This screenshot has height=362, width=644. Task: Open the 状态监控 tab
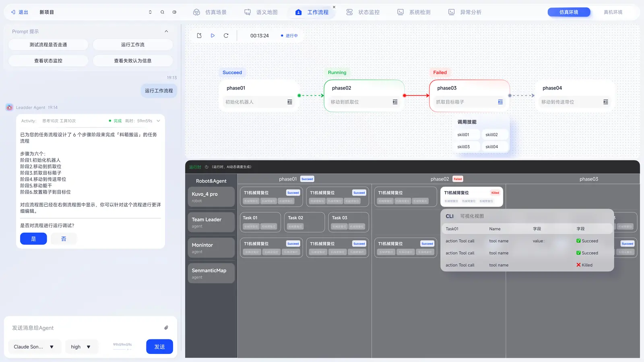point(363,12)
